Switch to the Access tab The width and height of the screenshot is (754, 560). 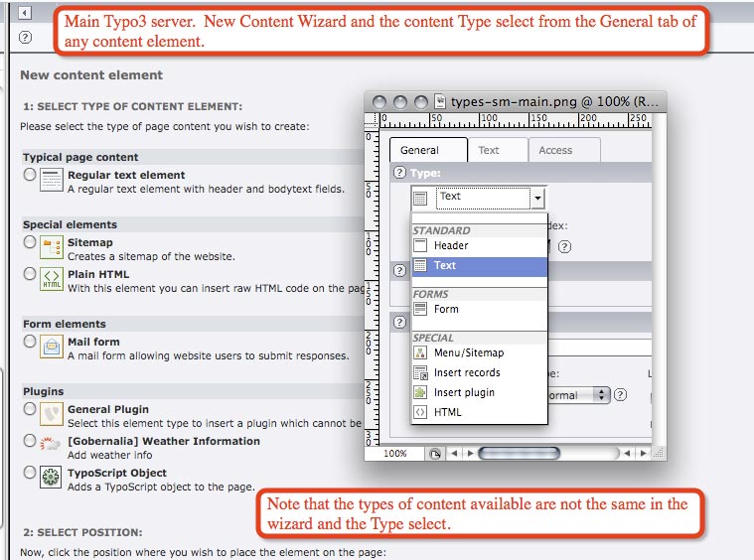[555, 151]
